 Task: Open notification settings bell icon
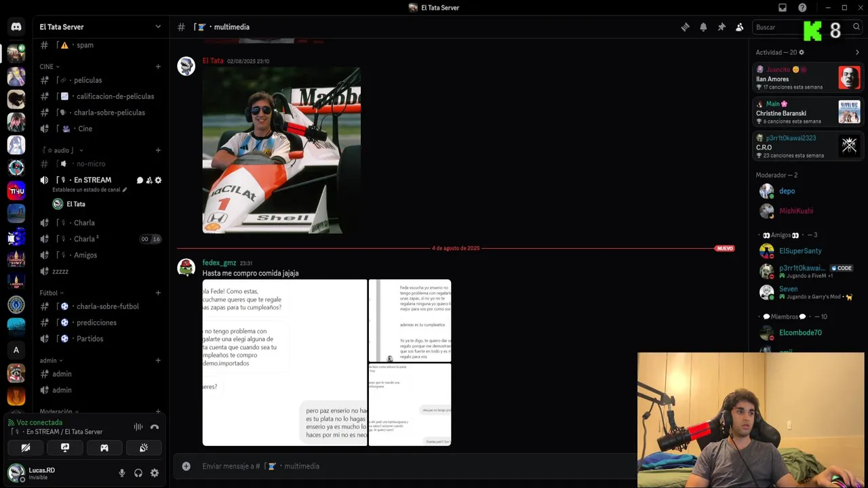click(703, 27)
